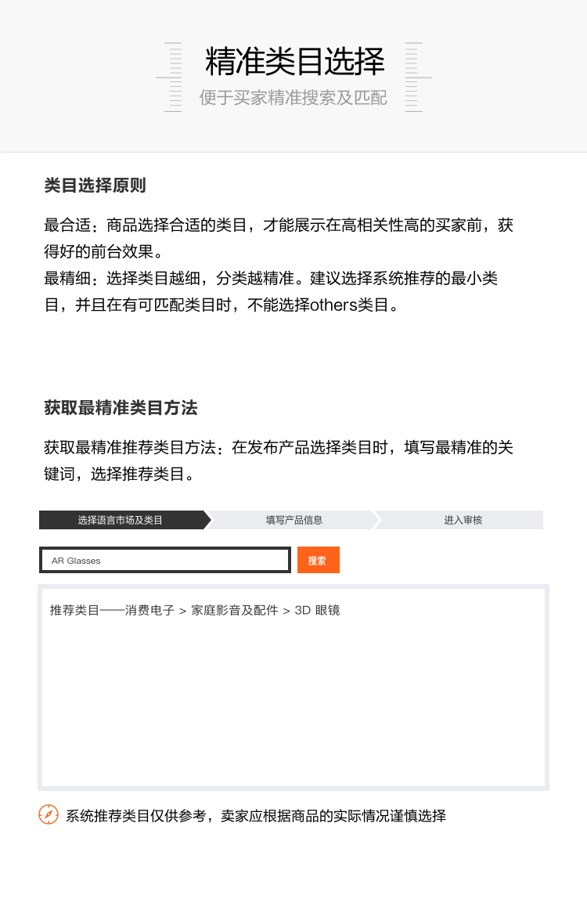This screenshot has width=587, height=924.
Task: Click the right ruler decoration beside title
Action: point(417,77)
